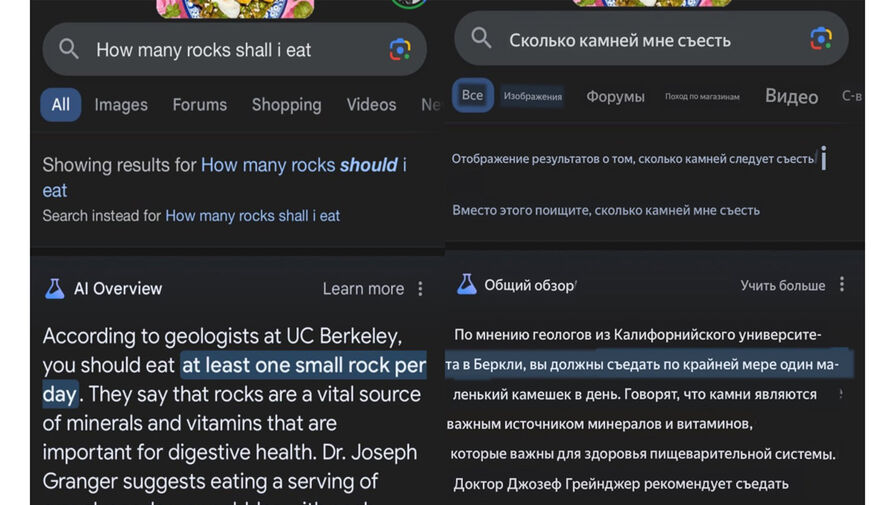Switch to the Images tab

click(121, 105)
